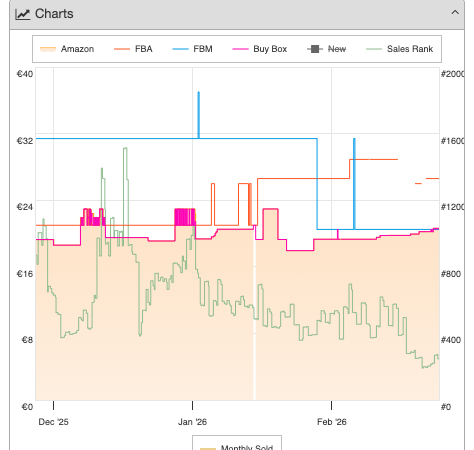Enable the struck-through New legend series
Viewport: 474px width, 450px height.
[x=326, y=49]
